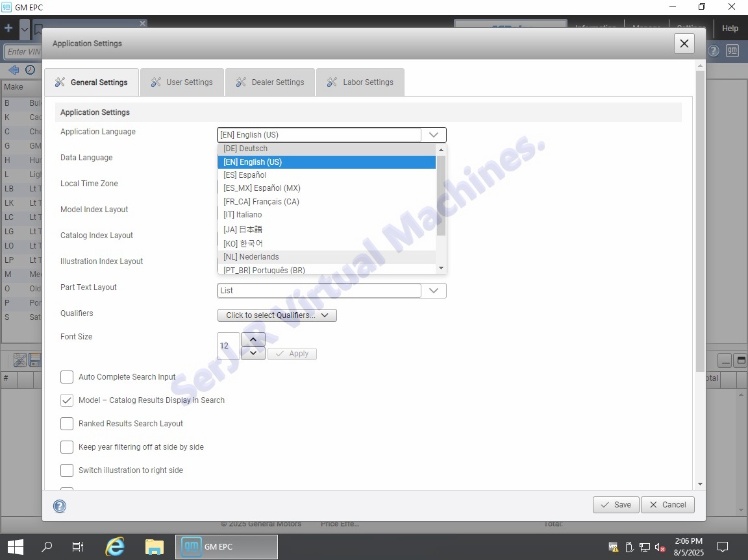Click the bookmark icon on the tab
Image resolution: width=748 pixels, height=560 pixels.
coord(38,29)
